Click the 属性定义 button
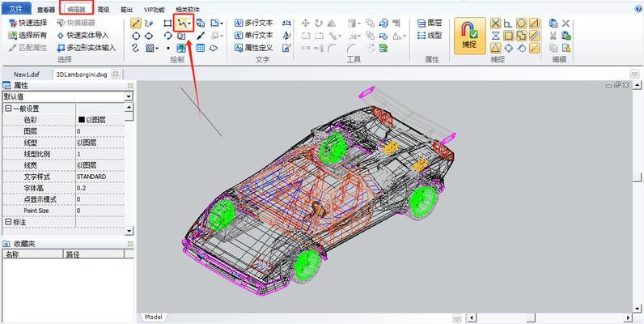Image resolution: width=644 pixels, height=324 pixels. [254, 48]
